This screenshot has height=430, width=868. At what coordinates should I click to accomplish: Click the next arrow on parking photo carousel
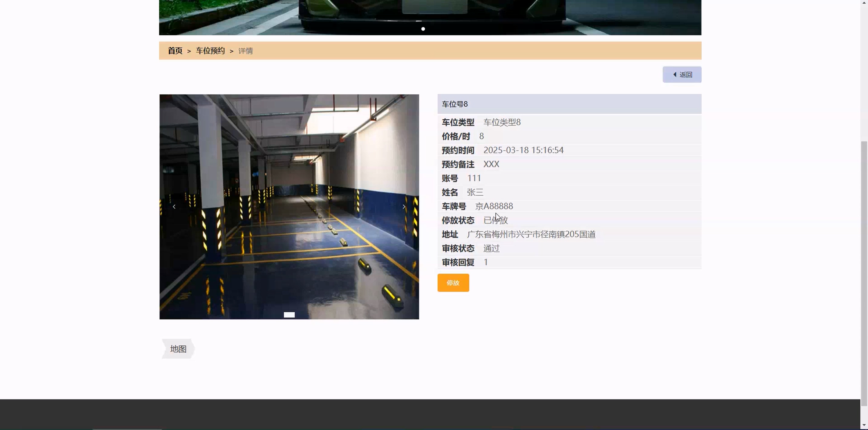point(404,207)
